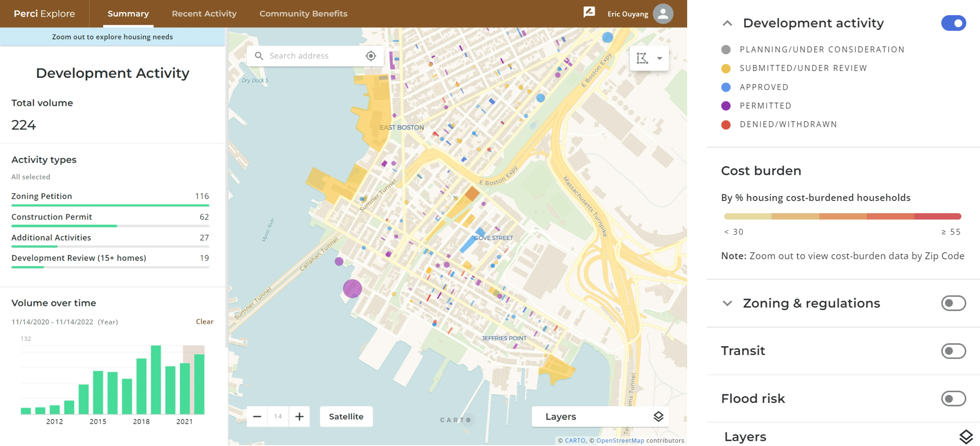Zoom out the map with minus button
980x446 pixels.
coord(257,416)
